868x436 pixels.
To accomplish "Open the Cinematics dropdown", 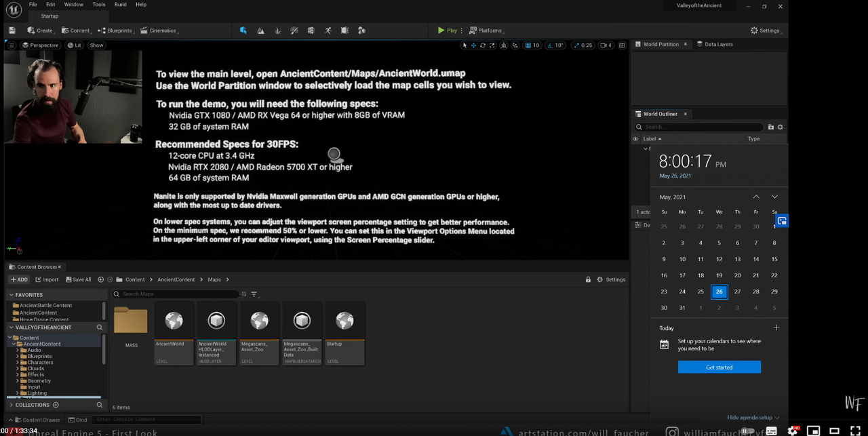I will tap(159, 31).
